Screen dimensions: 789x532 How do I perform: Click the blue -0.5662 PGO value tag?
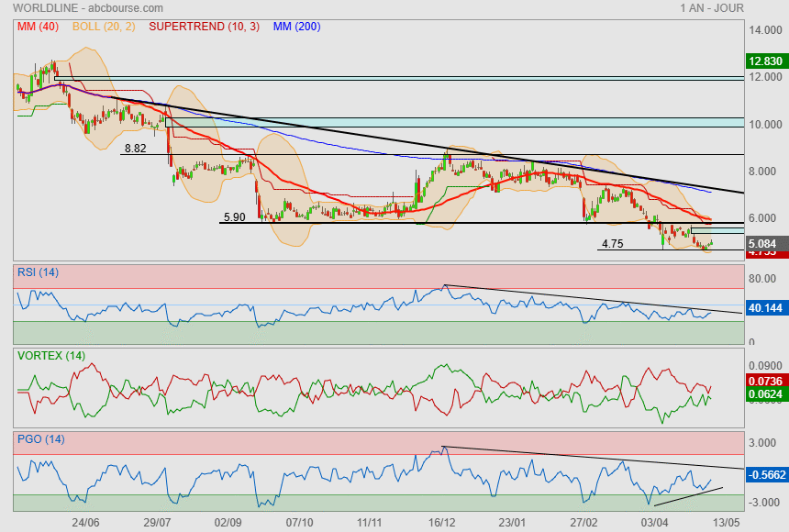(x=765, y=474)
